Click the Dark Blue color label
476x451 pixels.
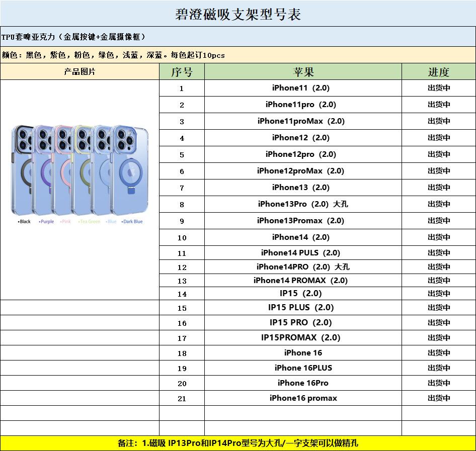coord(132,222)
